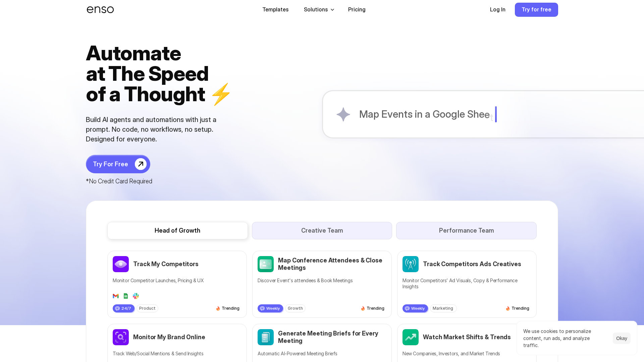Click the Watch Market Shifts chart icon
Viewport: 644px width, 362px height.
(411, 337)
